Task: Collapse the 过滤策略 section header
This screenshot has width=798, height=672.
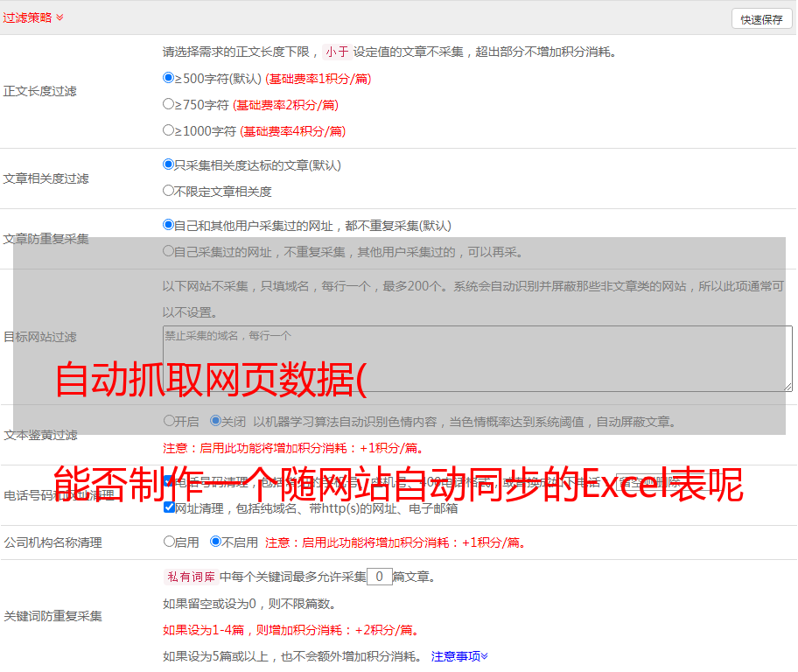Action: [x=33, y=17]
